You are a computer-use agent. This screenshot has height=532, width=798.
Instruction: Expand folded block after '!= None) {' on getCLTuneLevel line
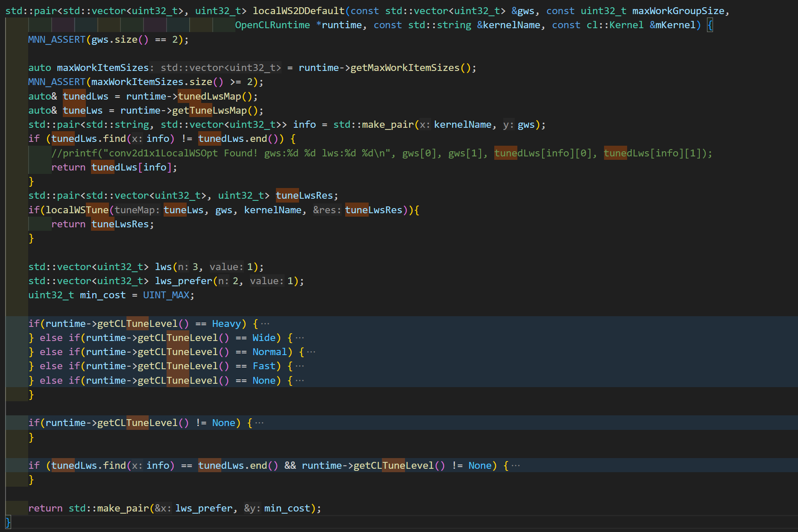pyautogui.click(x=259, y=423)
